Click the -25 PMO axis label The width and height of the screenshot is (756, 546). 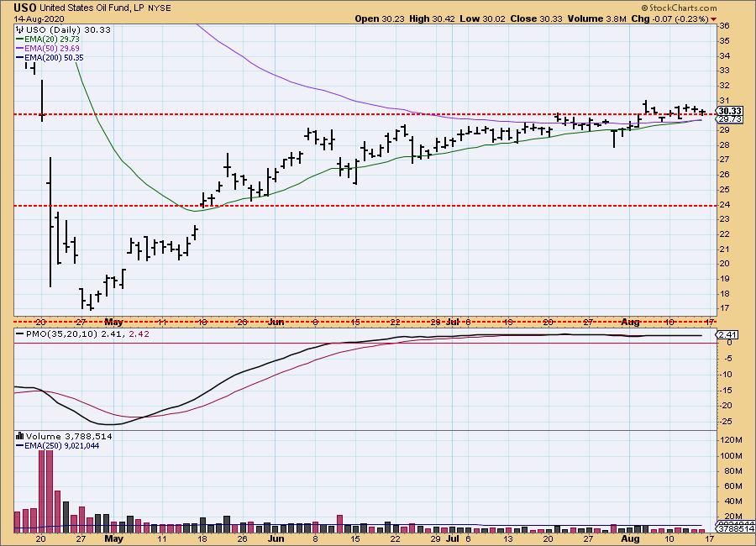pos(726,422)
